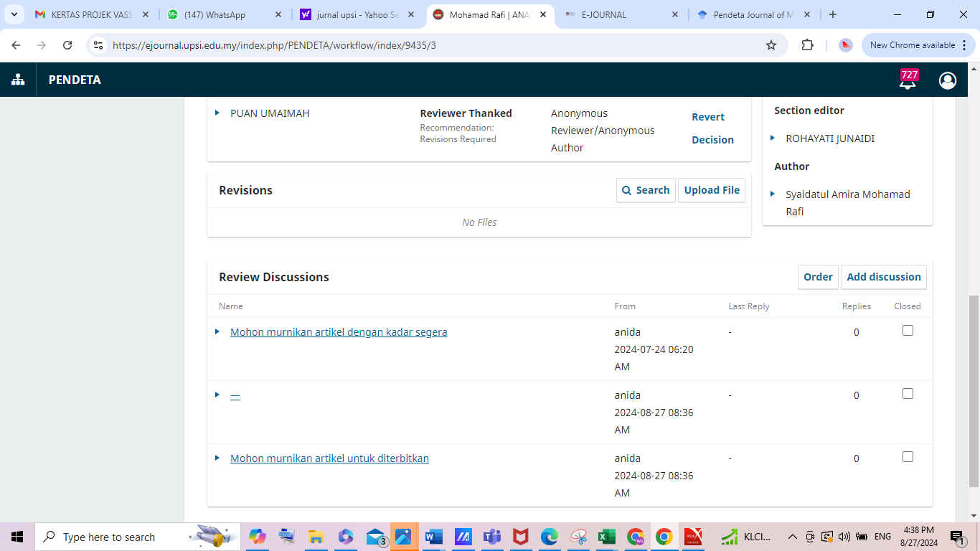Click the PENDETA site structure icon

point(18,80)
